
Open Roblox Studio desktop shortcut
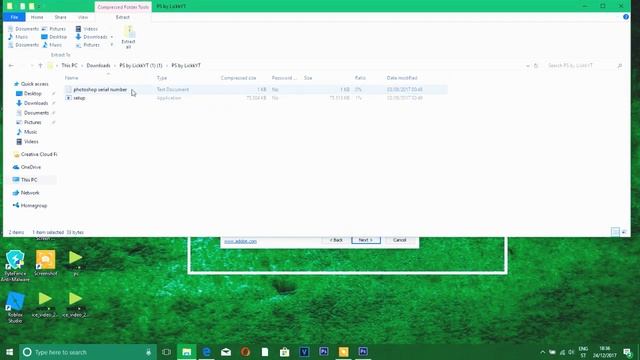(15, 307)
